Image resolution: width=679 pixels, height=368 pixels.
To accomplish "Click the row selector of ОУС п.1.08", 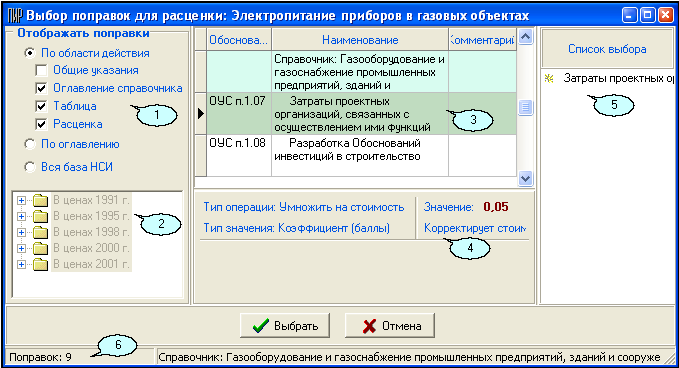I will pos(200,155).
